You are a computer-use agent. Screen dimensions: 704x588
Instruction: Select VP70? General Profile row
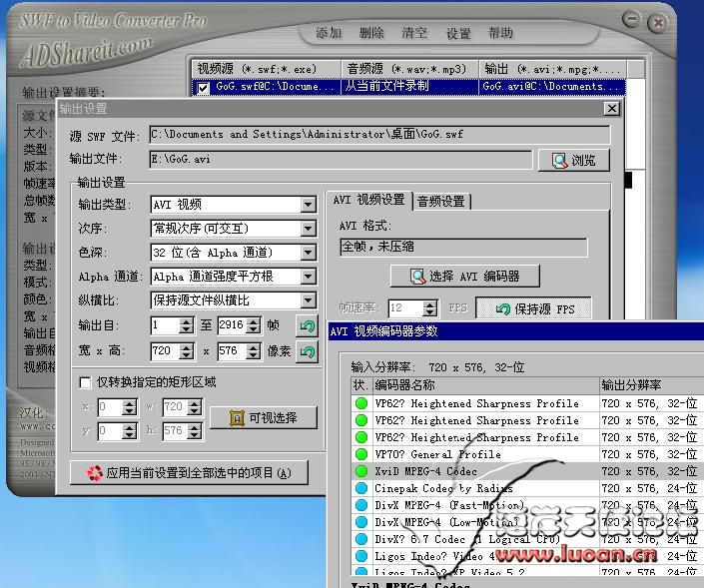527,454
